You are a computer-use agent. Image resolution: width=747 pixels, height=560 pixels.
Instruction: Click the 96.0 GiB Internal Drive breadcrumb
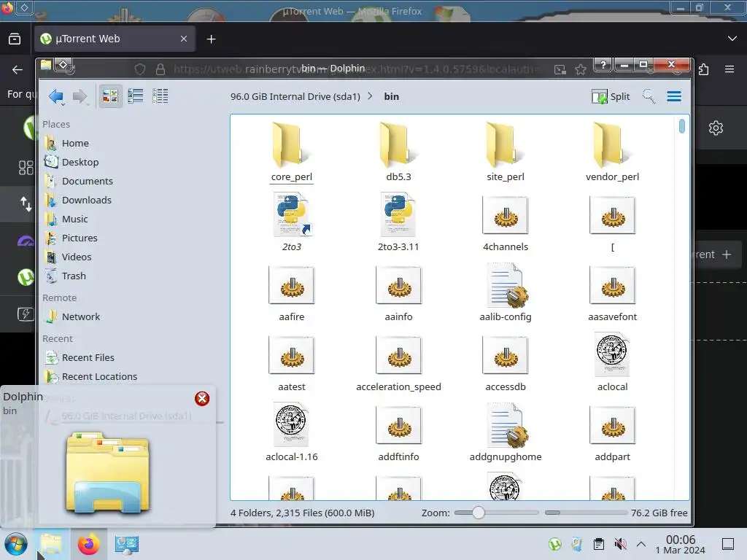(x=295, y=97)
